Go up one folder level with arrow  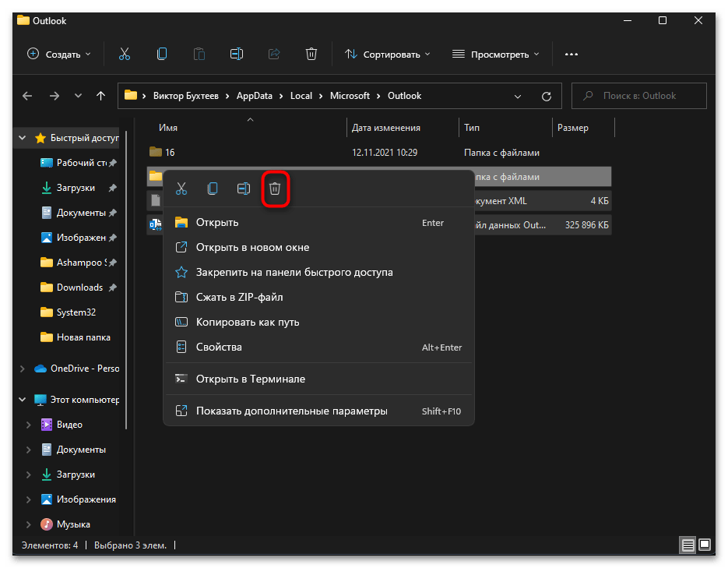pos(100,96)
